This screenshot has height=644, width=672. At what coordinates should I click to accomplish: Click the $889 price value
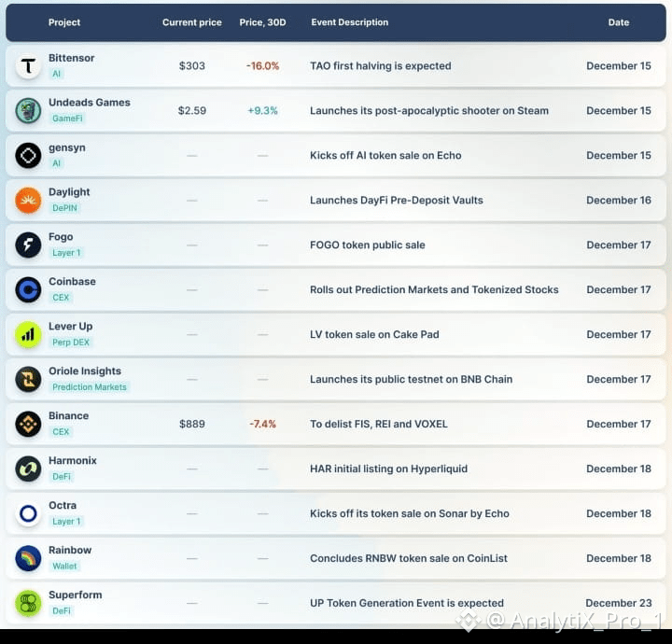point(192,424)
